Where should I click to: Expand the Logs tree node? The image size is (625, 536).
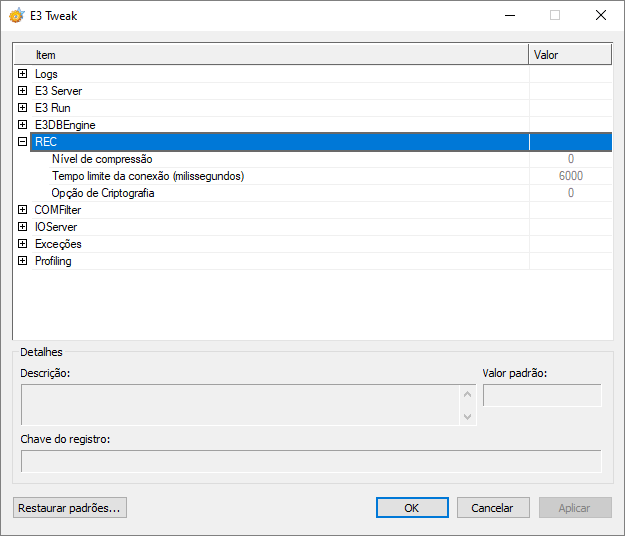[x=22, y=74]
